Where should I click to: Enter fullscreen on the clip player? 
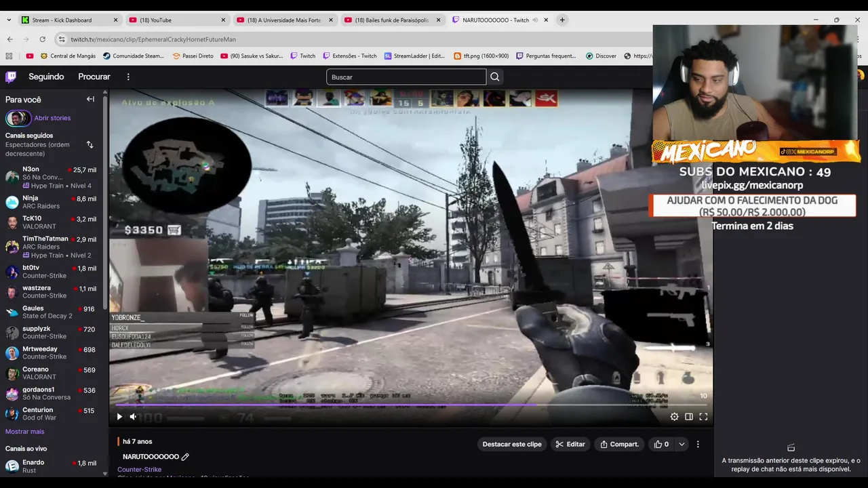(x=703, y=417)
